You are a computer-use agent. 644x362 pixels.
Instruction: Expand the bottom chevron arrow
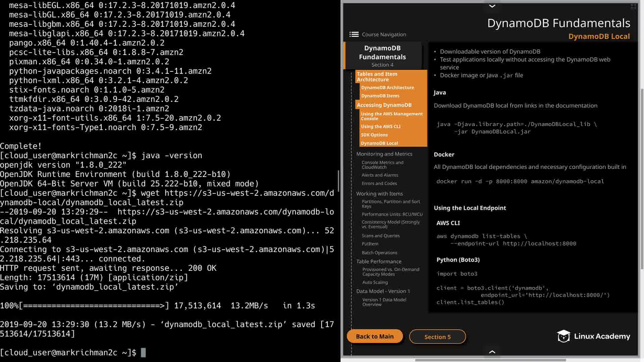pos(492,352)
